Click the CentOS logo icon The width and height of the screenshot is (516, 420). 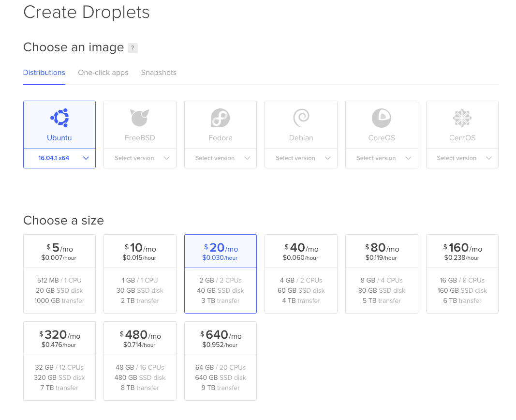pos(462,118)
